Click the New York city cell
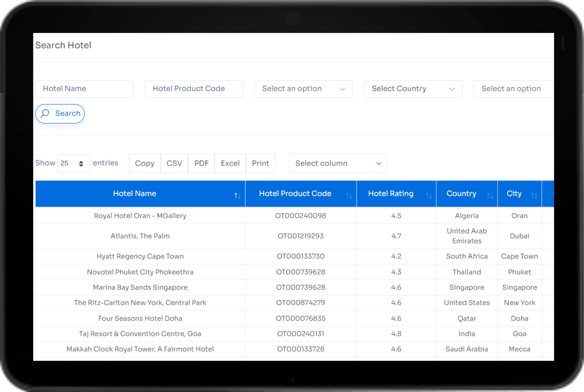 (519, 303)
